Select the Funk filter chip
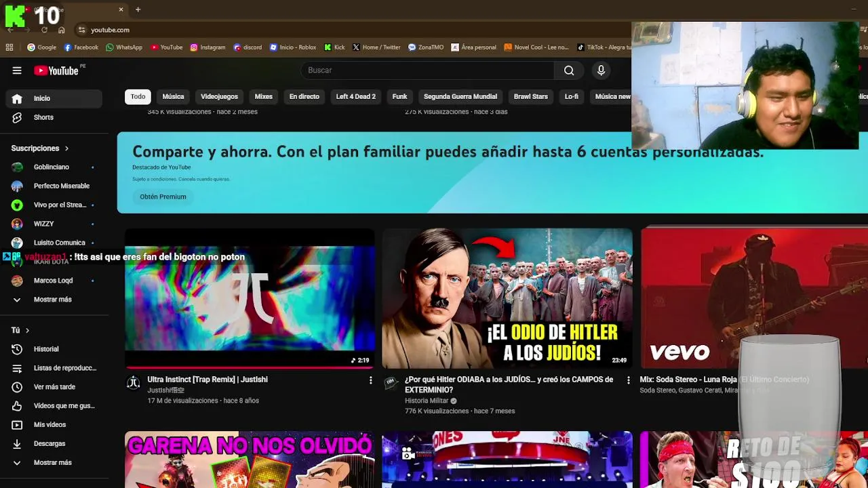 [400, 97]
